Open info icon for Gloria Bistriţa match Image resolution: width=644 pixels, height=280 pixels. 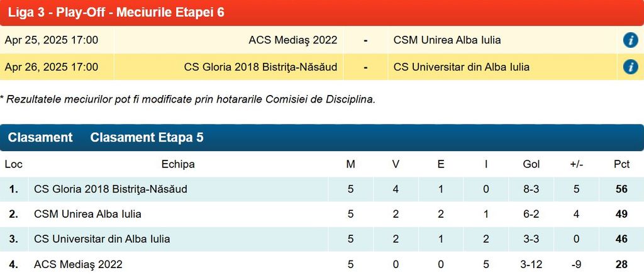point(630,67)
